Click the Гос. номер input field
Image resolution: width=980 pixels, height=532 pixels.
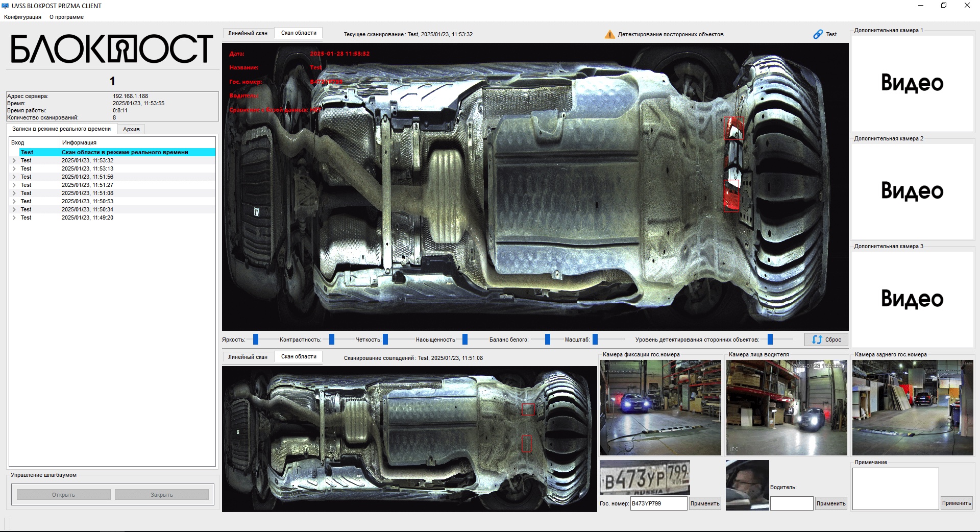pyautogui.click(x=658, y=503)
